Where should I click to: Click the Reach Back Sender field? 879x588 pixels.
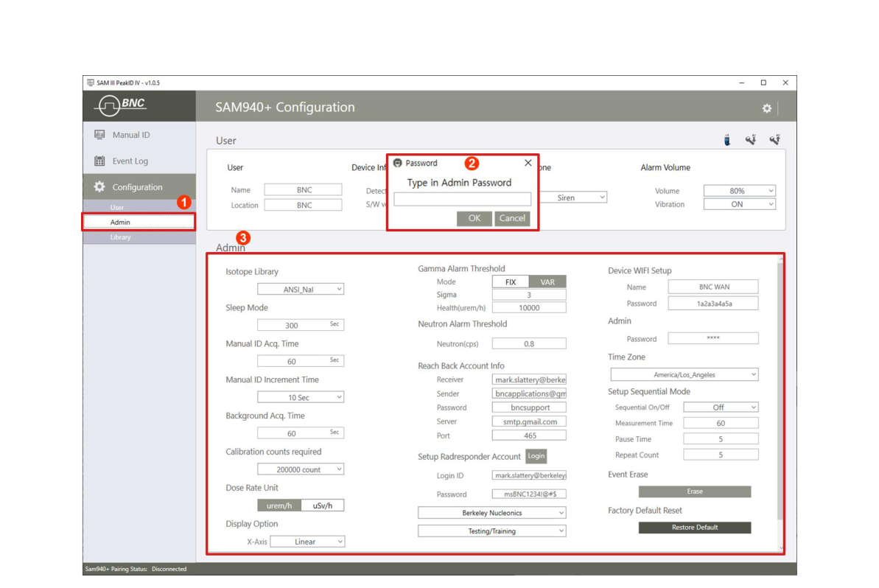(x=529, y=393)
